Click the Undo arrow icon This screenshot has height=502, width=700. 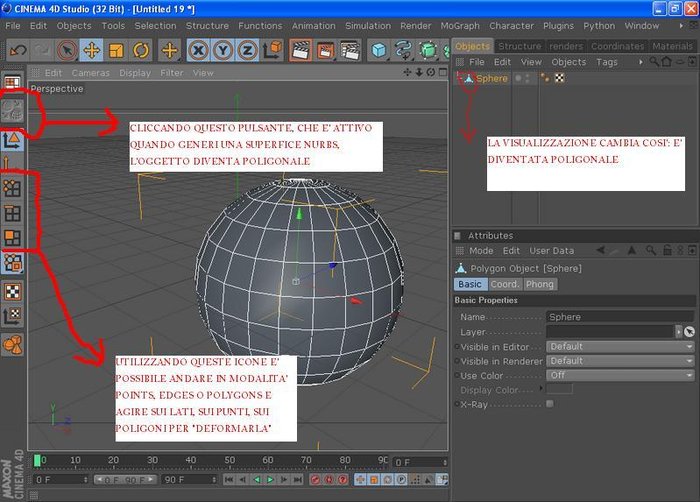(18, 50)
